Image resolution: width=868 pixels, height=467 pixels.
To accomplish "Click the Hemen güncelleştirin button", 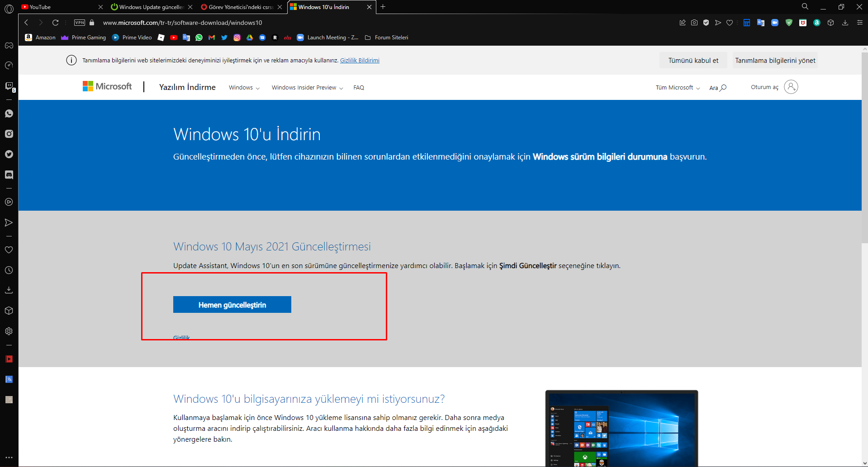I will tap(232, 305).
